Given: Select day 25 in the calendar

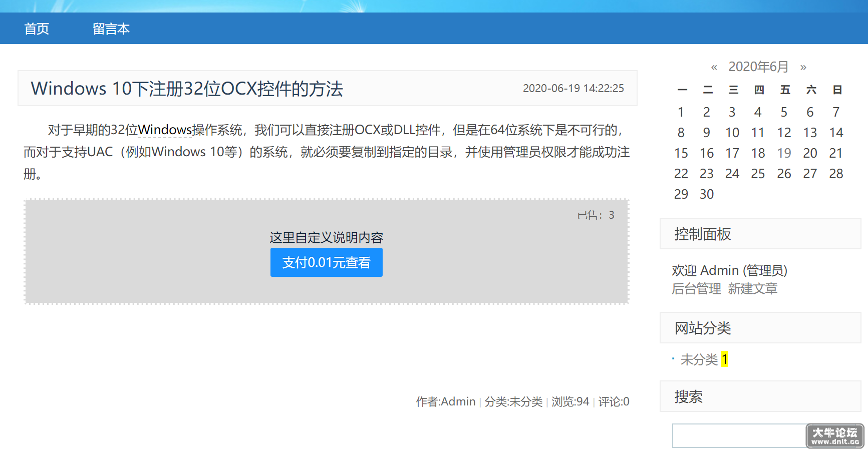Looking at the screenshot, I should pos(758,174).
